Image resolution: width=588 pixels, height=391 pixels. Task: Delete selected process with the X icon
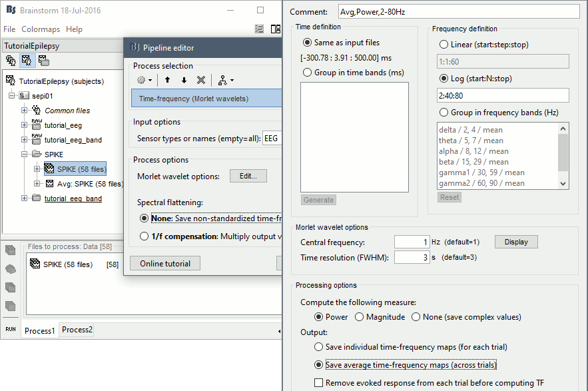[201, 80]
